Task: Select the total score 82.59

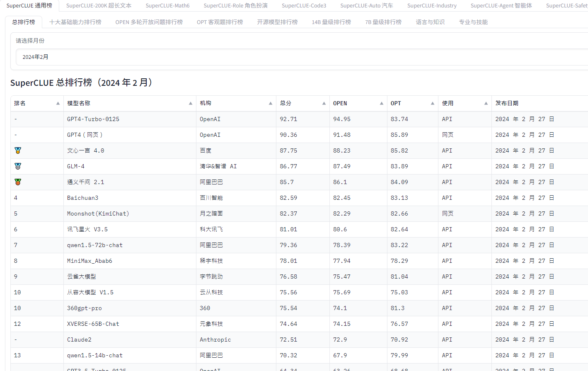Action: tap(288, 198)
